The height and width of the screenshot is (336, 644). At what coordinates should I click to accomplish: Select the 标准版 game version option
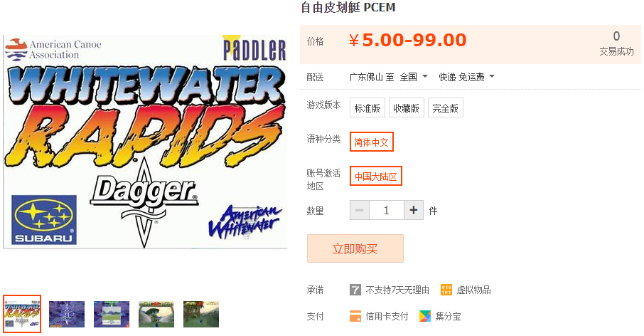click(x=367, y=107)
